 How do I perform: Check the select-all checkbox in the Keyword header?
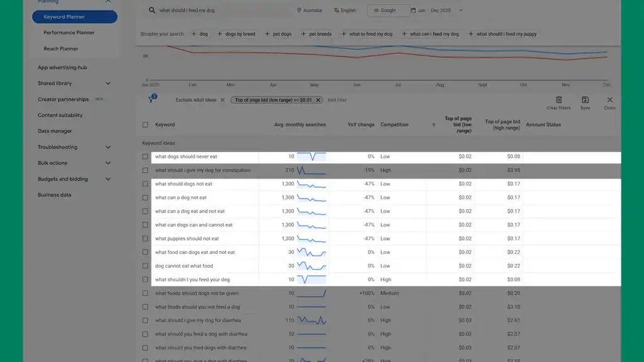coord(145,124)
